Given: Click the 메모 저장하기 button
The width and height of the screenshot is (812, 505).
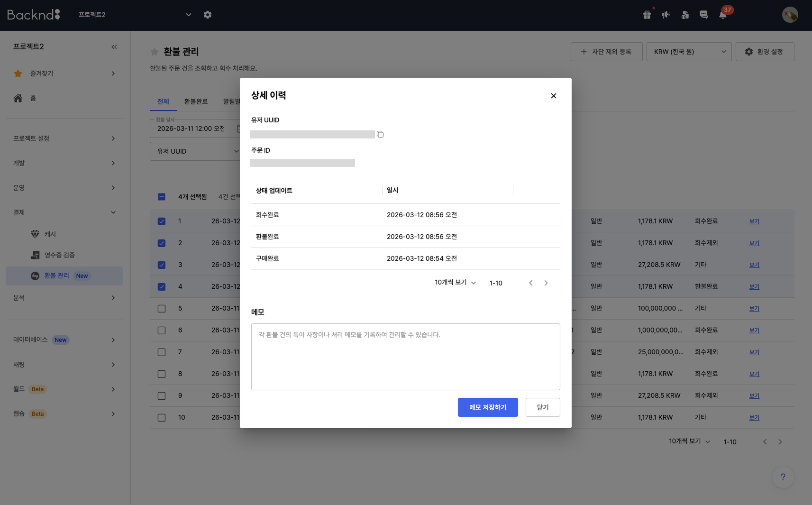Looking at the screenshot, I should coord(487,407).
